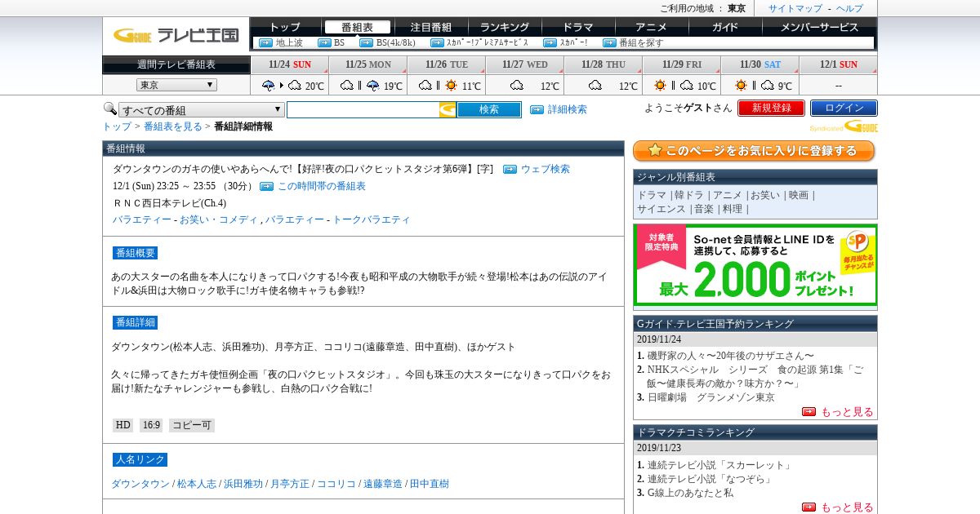Open ココリコ person link

coord(336,484)
